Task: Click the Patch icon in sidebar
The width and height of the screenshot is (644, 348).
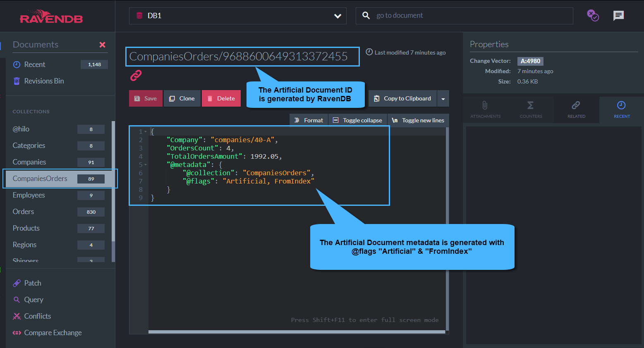Action: pyautogui.click(x=17, y=283)
